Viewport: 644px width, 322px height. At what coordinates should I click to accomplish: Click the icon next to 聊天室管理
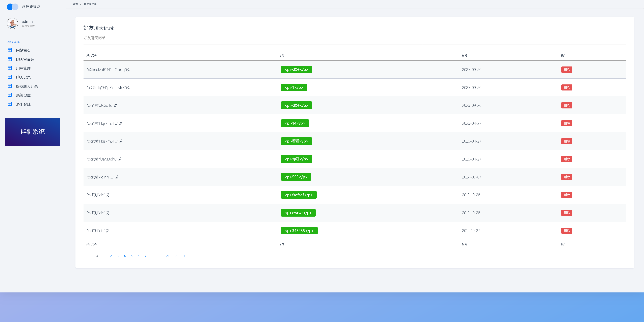pos(10,59)
